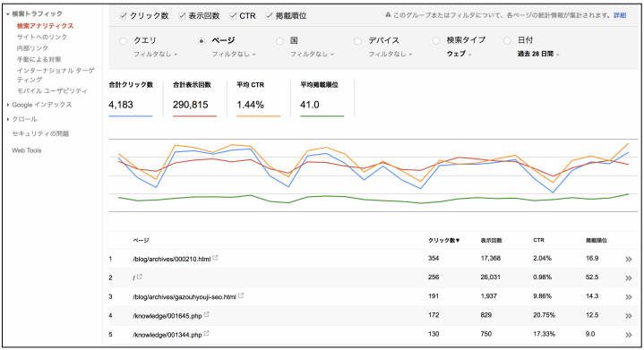
Task: Open page link /blog/archives/gazouhyouji-seo.html
Action: pos(185,296)
